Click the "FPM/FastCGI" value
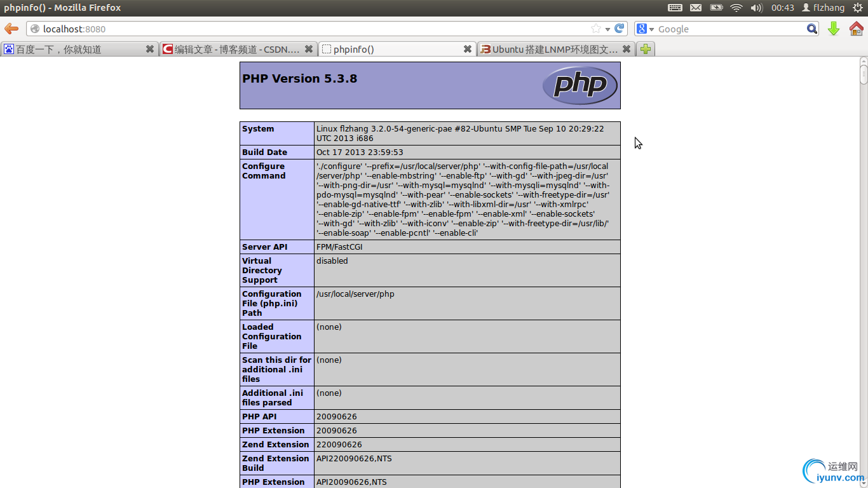The height and width of the screenshot is (488, 868). click(339, 247)
